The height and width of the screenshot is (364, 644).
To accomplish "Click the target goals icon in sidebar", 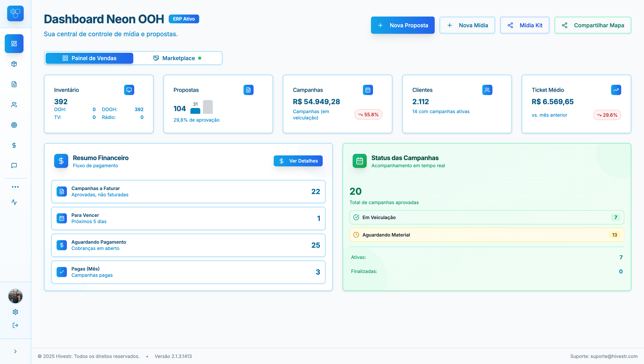I will pos(14,125).
